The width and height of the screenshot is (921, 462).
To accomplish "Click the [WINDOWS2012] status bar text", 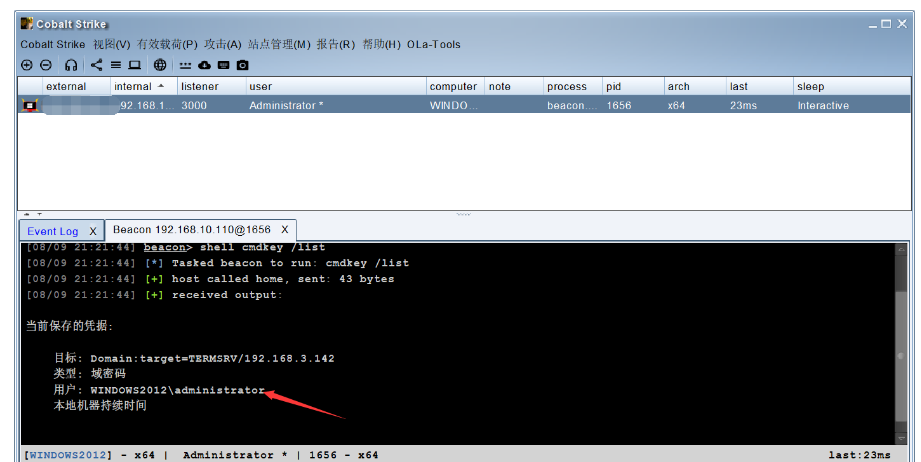I will tap(68, 455).
